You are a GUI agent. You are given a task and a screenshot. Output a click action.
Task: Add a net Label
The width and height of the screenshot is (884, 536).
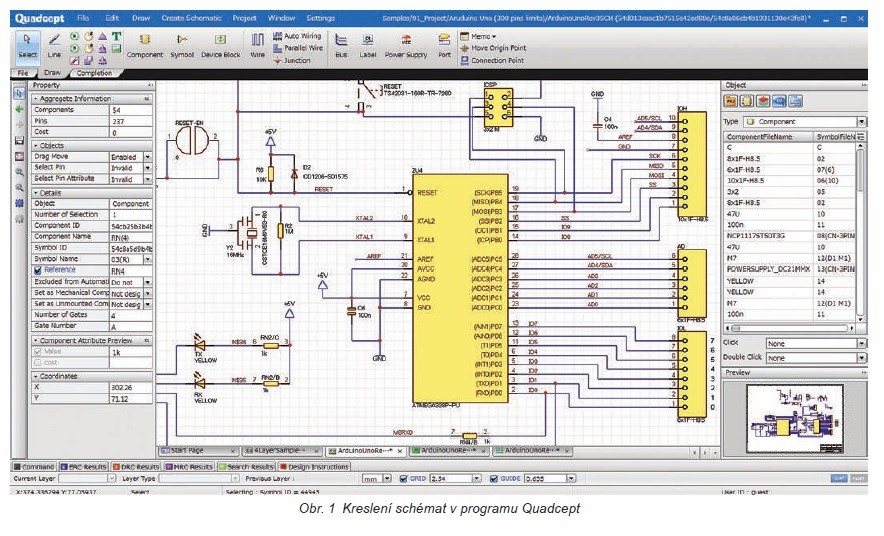[x=368, y=46]
